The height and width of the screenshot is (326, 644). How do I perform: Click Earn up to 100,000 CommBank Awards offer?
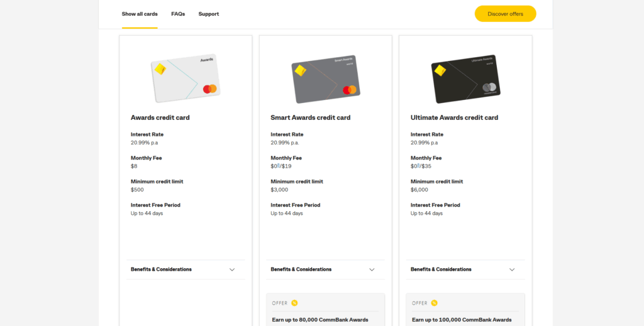click(462, 320)
